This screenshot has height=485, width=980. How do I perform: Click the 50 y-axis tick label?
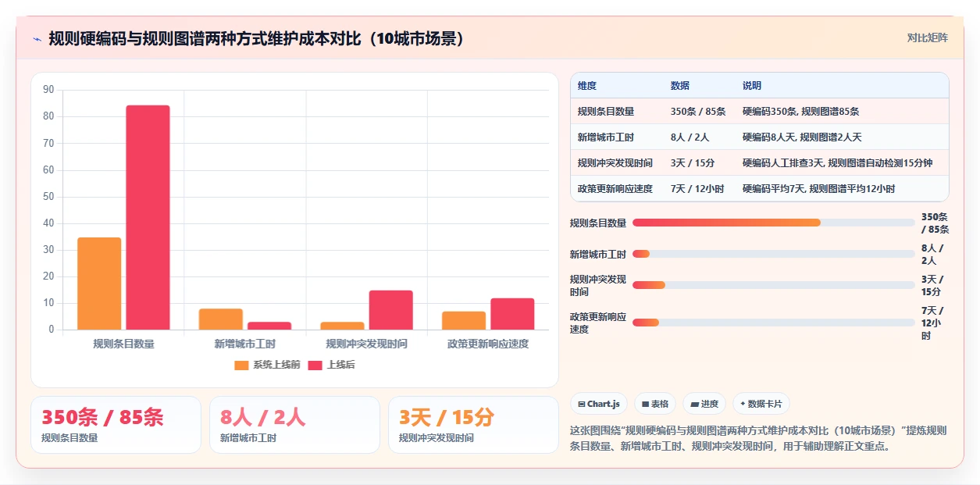49,197
